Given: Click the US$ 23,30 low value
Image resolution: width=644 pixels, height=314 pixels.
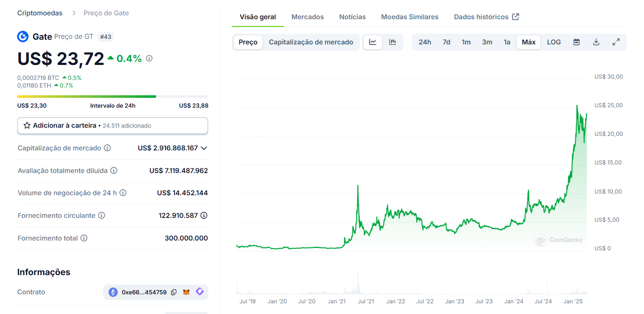Looking at the screenshot, I should 32,106.
